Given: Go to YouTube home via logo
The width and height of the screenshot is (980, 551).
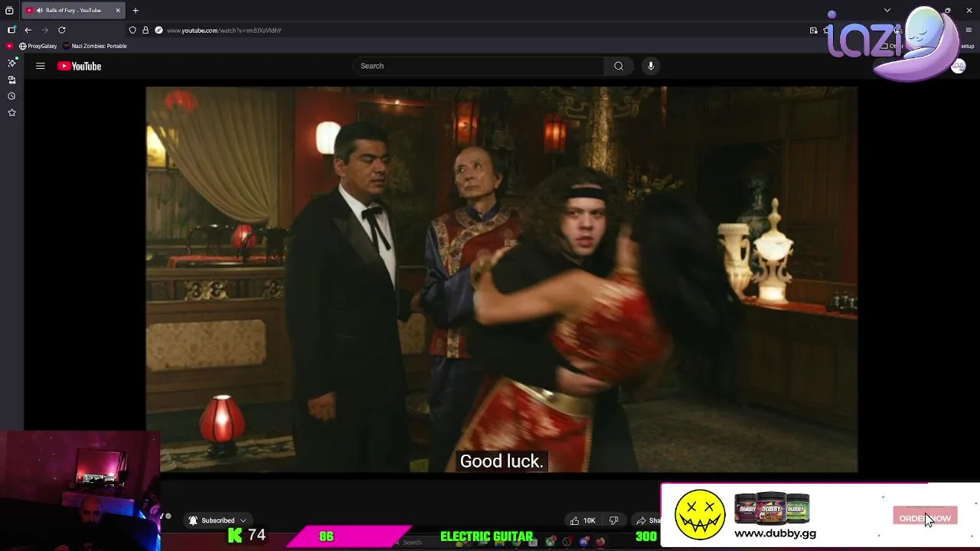Looking at the screenshot, I should tap(79, 66).
